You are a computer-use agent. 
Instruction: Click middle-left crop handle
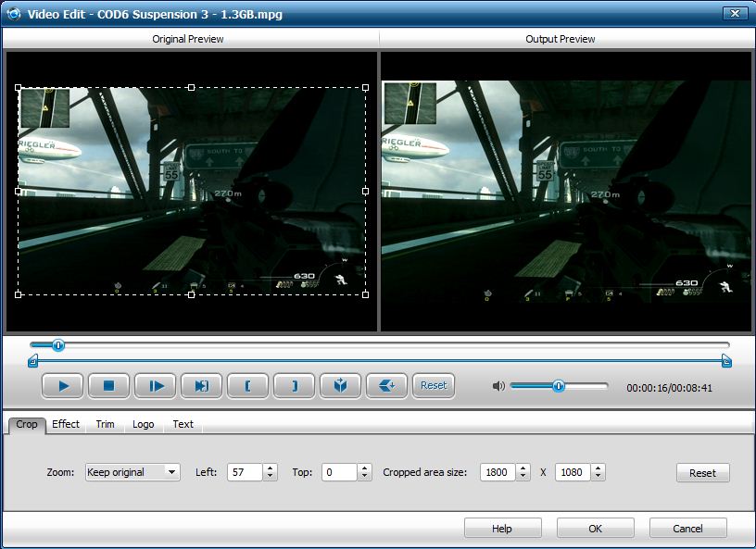19,192
